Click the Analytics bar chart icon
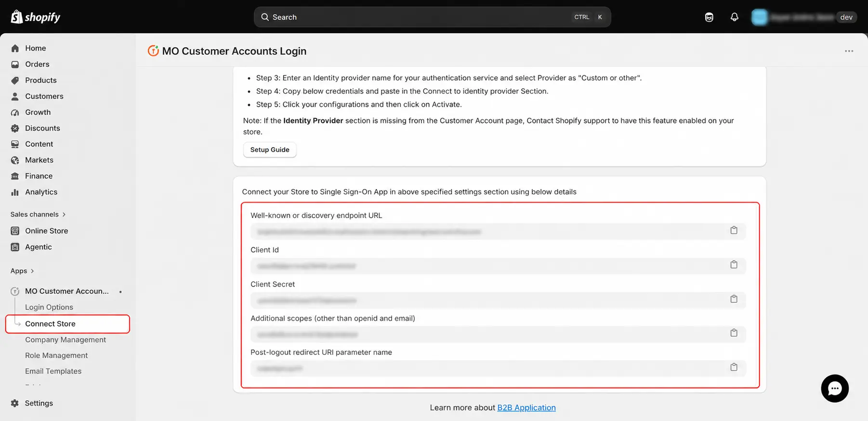 (15, 192)
